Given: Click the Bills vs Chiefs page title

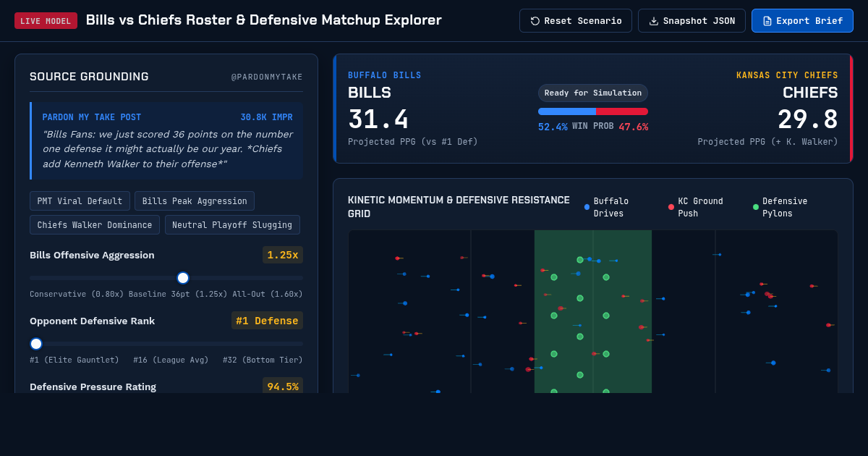Looking at the screenshot, I should pos(264,20).
